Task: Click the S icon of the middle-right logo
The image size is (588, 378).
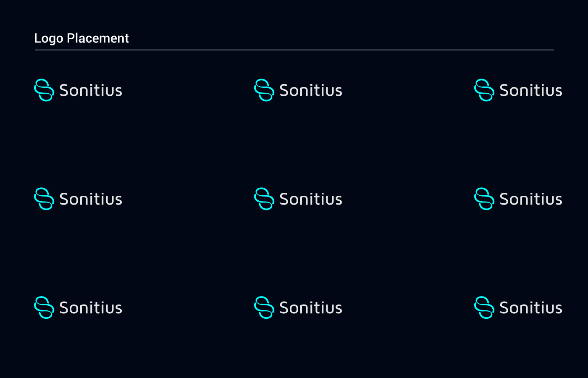Action: pyautogui.click(x=484, y=199)
